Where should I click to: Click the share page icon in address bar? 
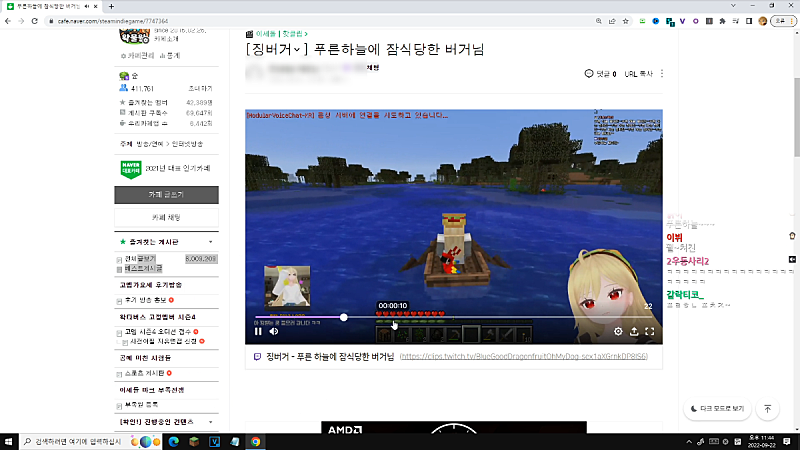click(x=612, y=21)
